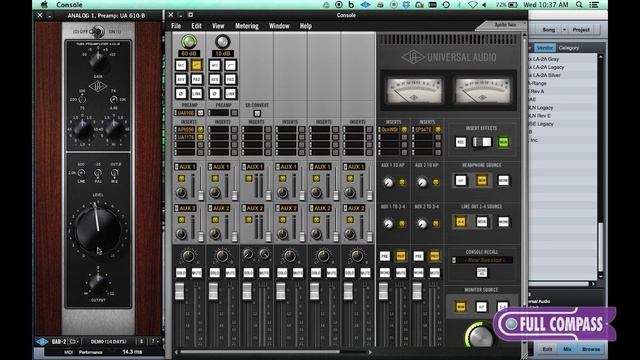This screenshot has height=360, width=640.
Task: Open the View menu in Console
Action: tap(218, 26)
